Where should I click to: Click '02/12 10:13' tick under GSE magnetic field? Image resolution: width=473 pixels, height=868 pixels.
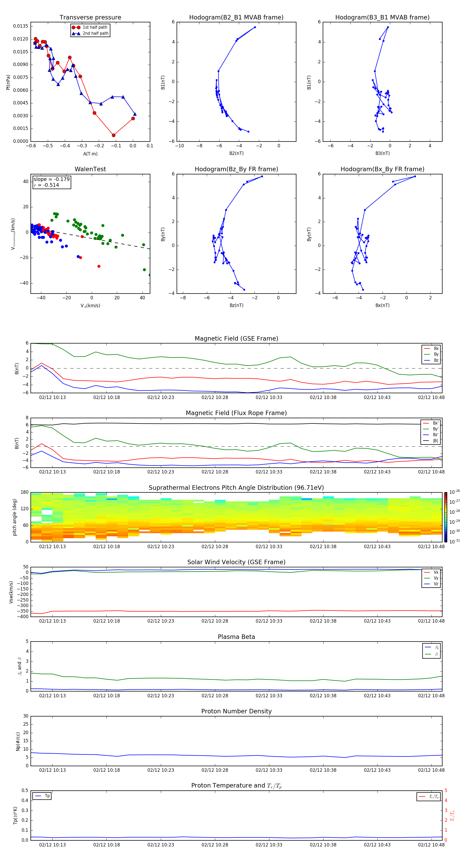pyautogui.click(x=52, y=398)
